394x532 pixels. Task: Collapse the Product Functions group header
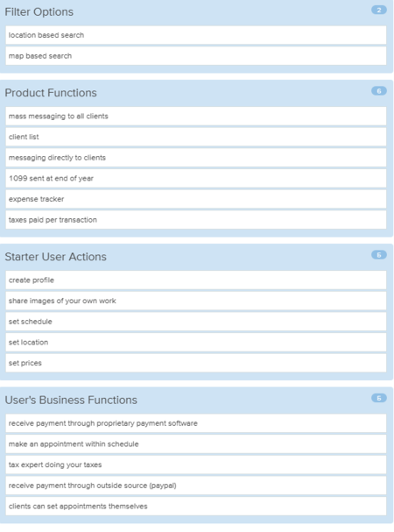(51, 93)
